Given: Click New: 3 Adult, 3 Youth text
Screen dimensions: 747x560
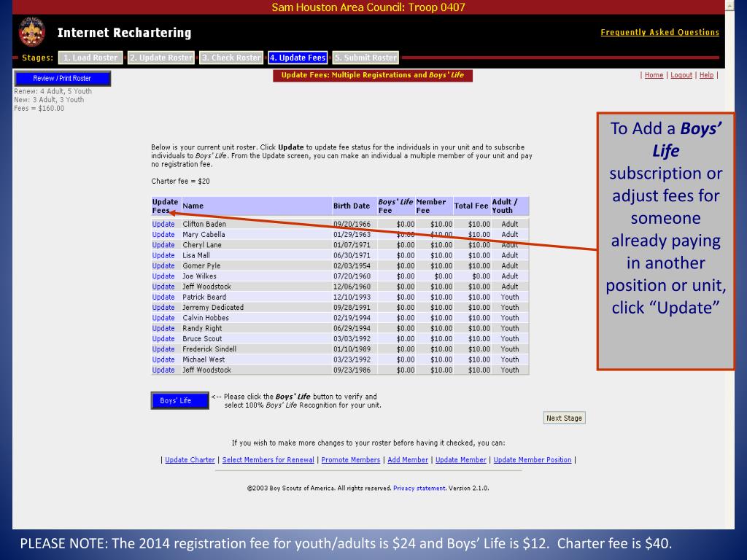Looking at the screenshot, I should pos(49,100).
